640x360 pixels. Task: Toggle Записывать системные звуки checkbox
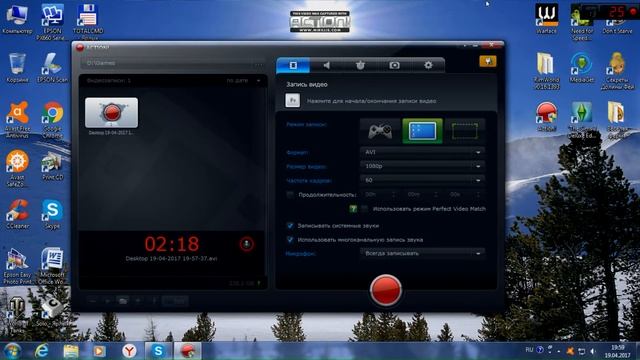(290, 226)
